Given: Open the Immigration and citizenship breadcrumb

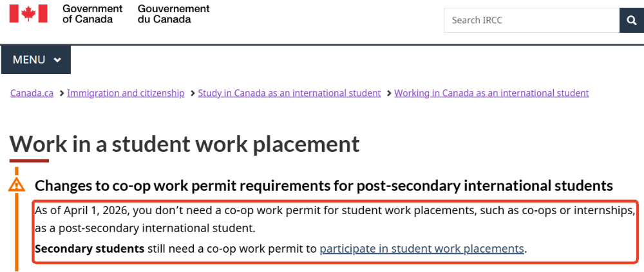Looking at the screenshot, I should click(x=126, y=93).
